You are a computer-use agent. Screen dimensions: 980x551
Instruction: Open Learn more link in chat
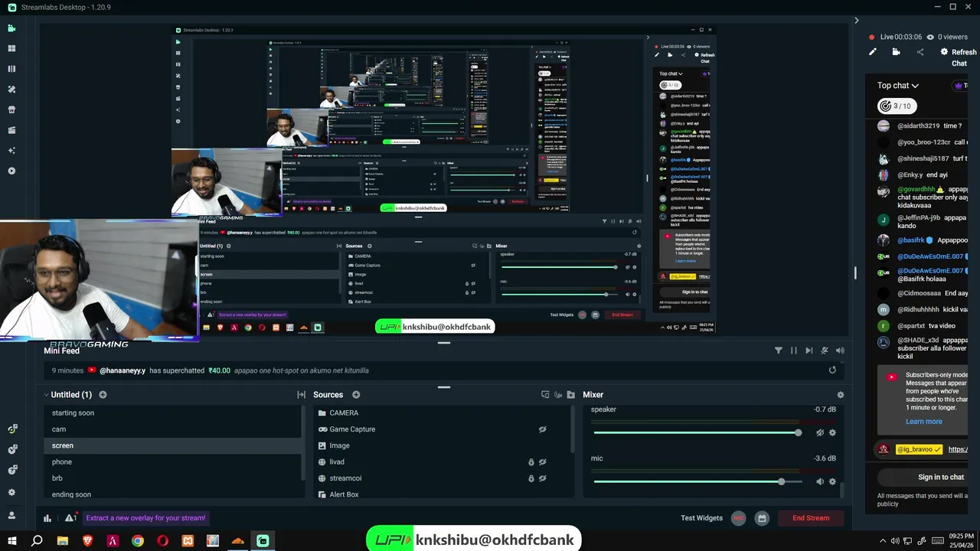coord(924,422)
